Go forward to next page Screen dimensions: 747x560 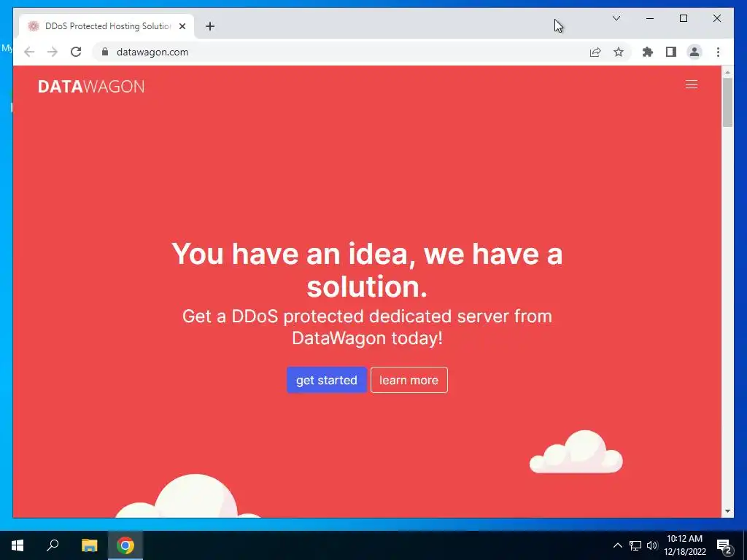pos(53,52)
